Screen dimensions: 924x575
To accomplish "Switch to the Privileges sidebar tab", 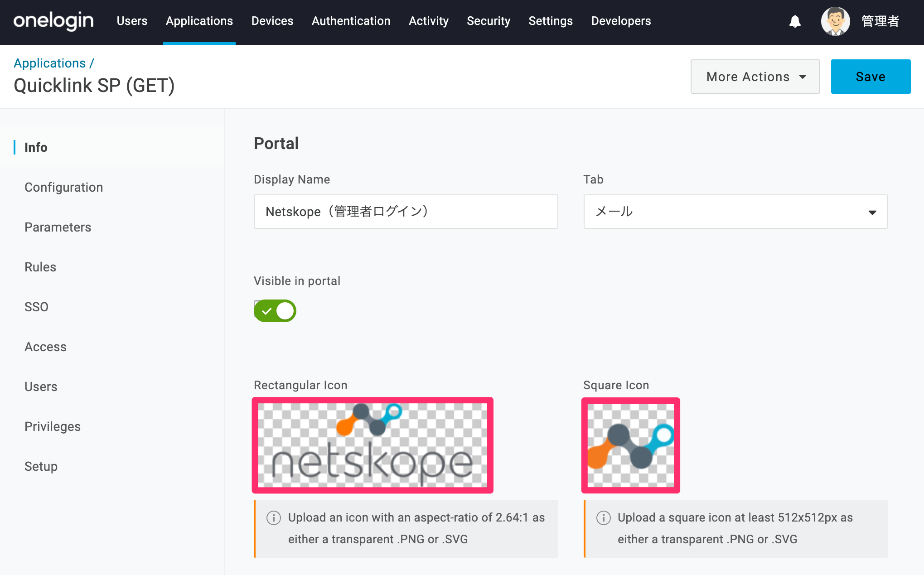I will [x=53, y=426].
